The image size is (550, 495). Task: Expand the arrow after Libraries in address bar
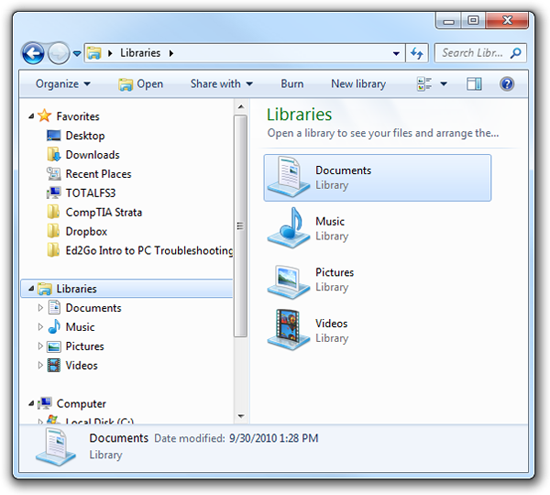tap(171, 53)
